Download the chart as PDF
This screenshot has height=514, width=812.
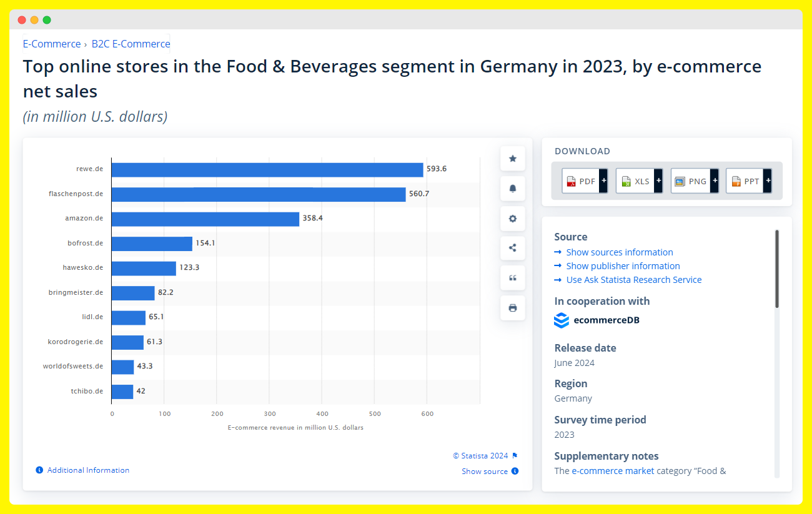[585, 181]
